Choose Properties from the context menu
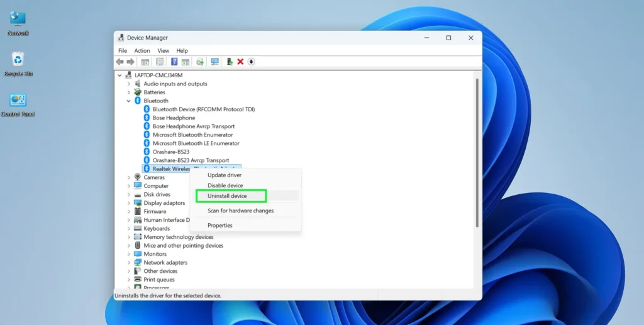Viewport: 644px width, 325px height. (246, 225)
